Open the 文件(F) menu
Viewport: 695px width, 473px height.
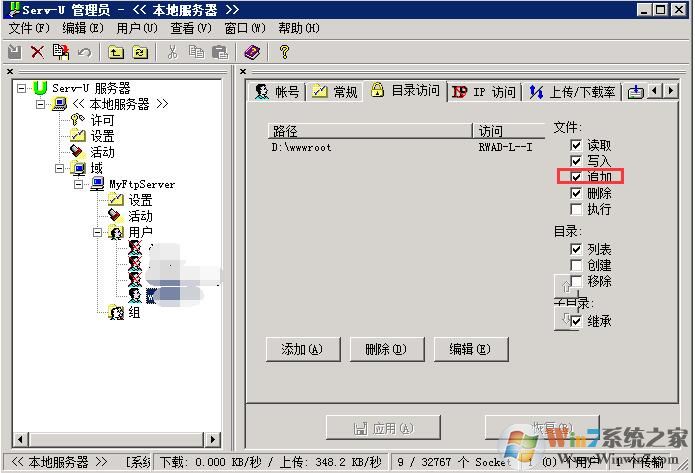[29, 28]
